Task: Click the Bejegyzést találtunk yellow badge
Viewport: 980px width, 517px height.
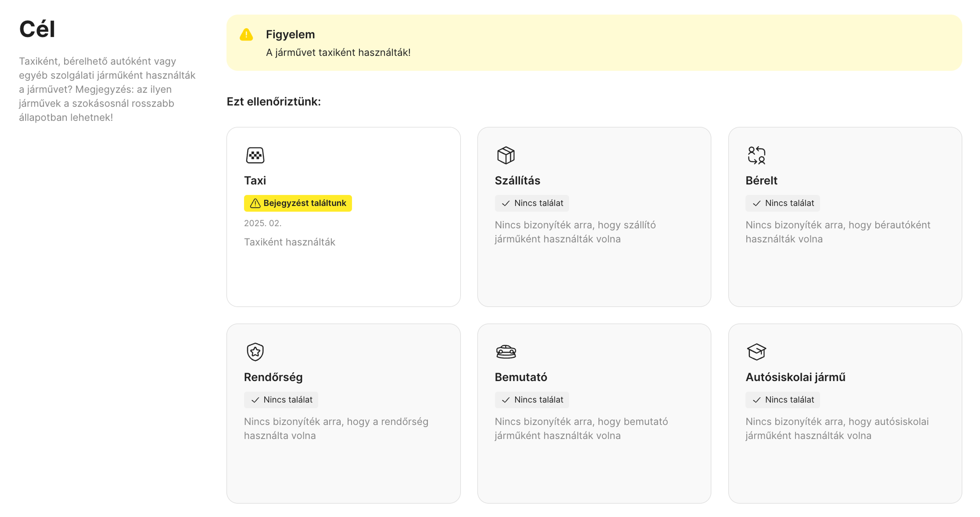Action: [298, 203]
